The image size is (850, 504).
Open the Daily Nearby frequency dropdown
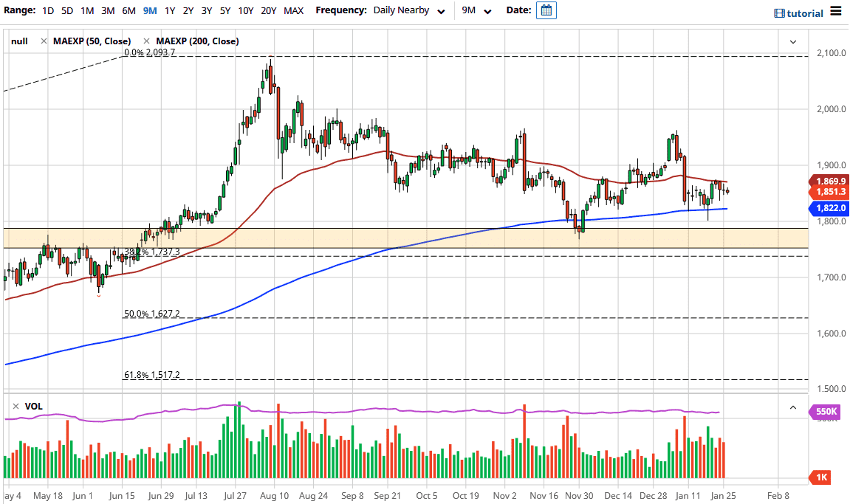(x=409, y=10)
